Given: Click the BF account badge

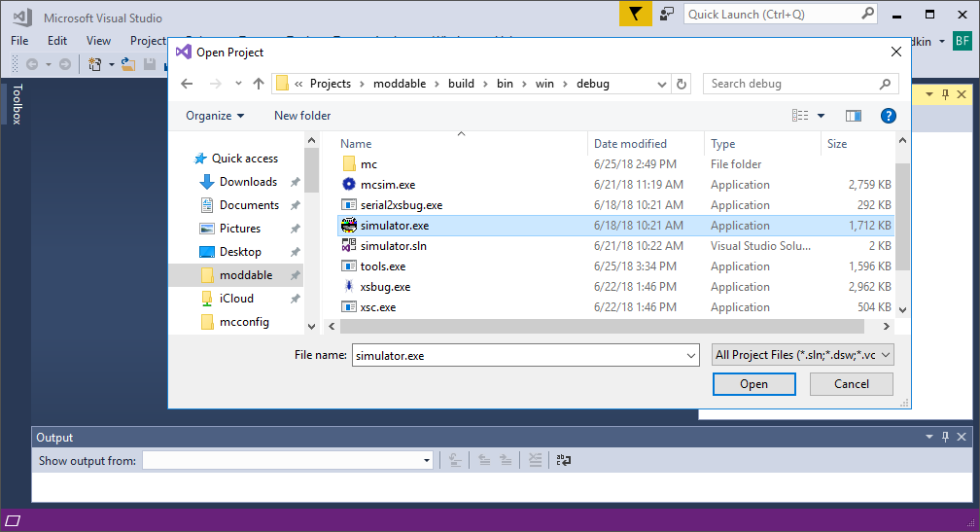Looking at the screenshot, I should 962,41.
